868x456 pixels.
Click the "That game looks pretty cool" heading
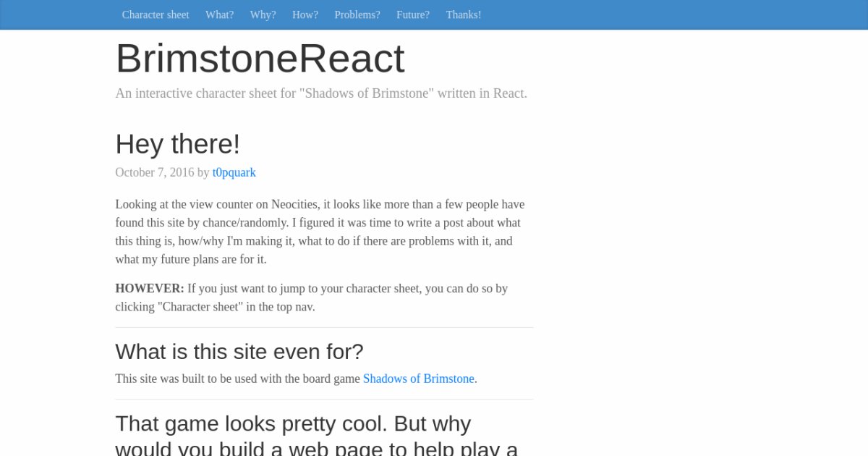(293, 423)
